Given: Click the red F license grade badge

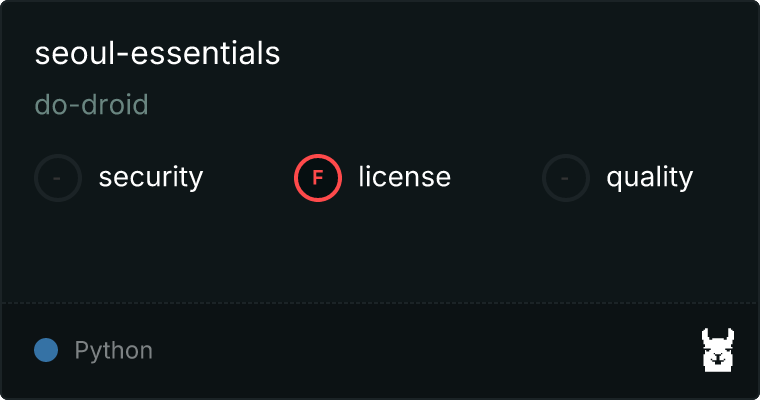Looking at the screenshot, I should 318,178.
